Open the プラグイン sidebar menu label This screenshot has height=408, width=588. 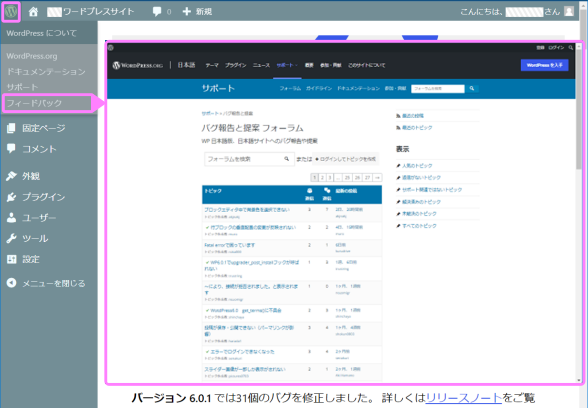pyautogui.click(x=44, y=197)
